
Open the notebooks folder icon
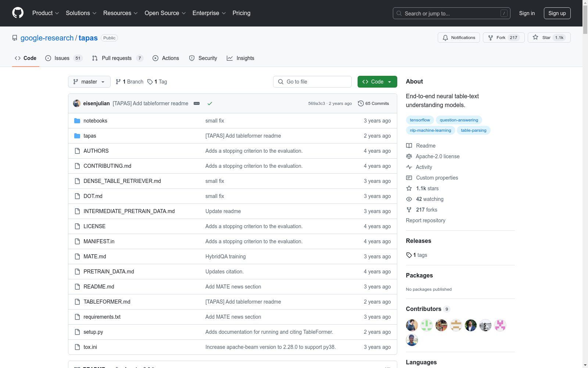(x=77, y=121)
